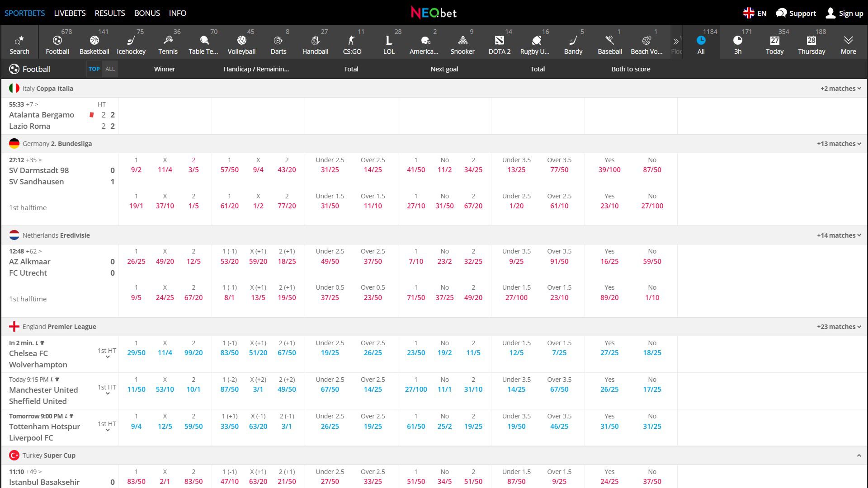Open the BONUS tab

coord(147,13)
